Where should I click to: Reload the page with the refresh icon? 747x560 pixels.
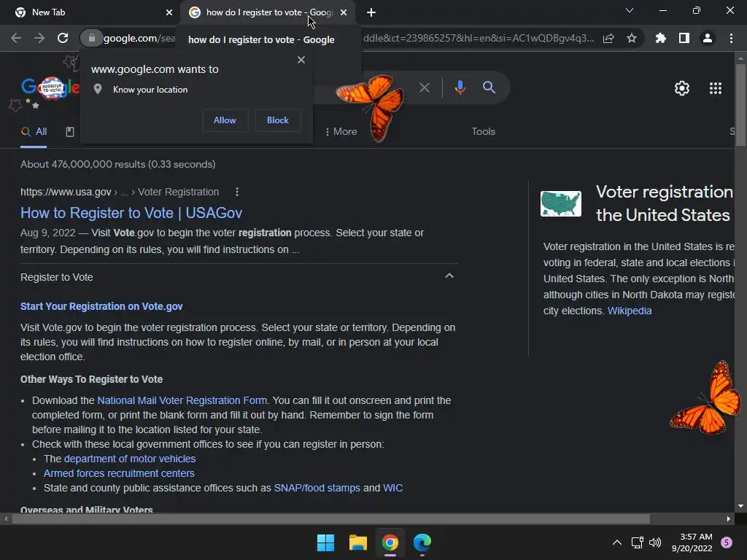[x=63, y=38]
